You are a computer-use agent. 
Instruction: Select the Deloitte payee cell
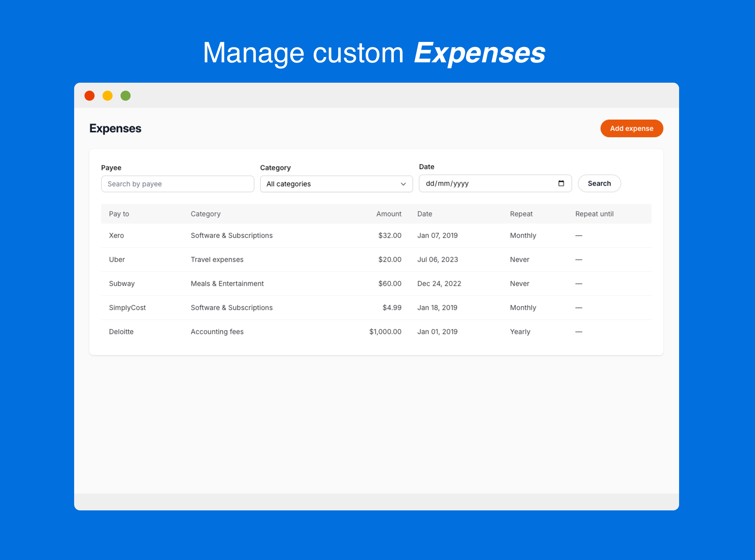click(x=121, y=332)
